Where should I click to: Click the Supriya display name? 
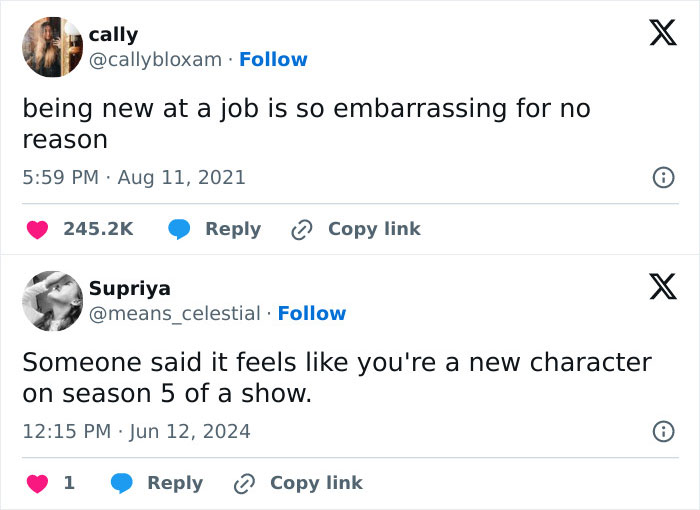point(129,289)
